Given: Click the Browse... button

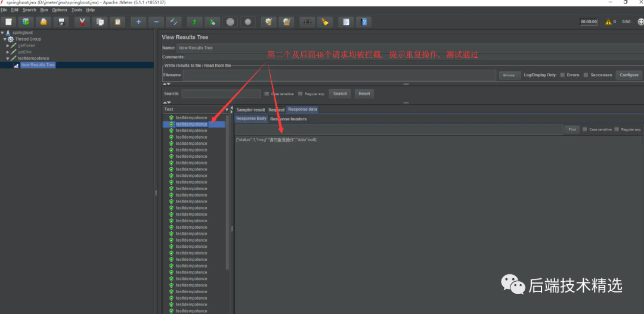Looking at the screenshot, I should [510, 75].
